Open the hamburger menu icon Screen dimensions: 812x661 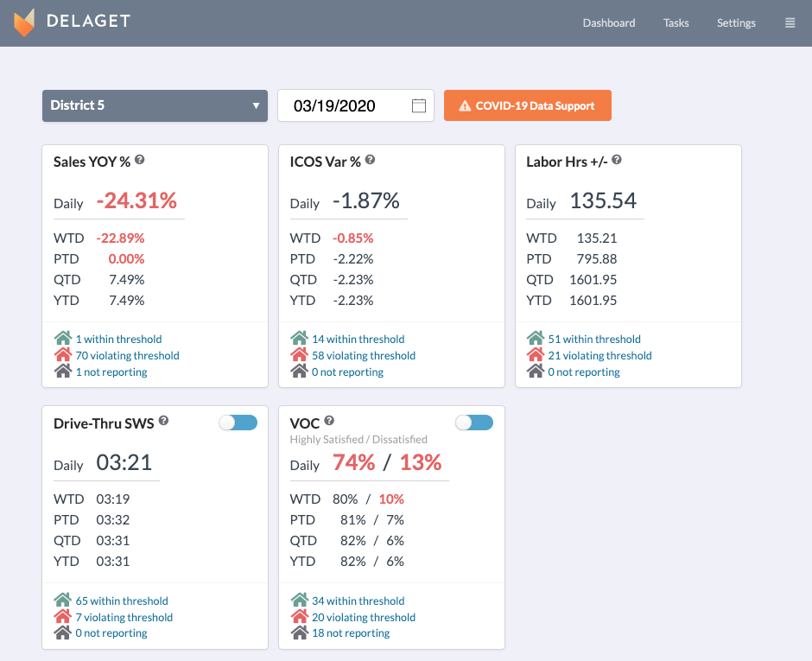[790, 23]
